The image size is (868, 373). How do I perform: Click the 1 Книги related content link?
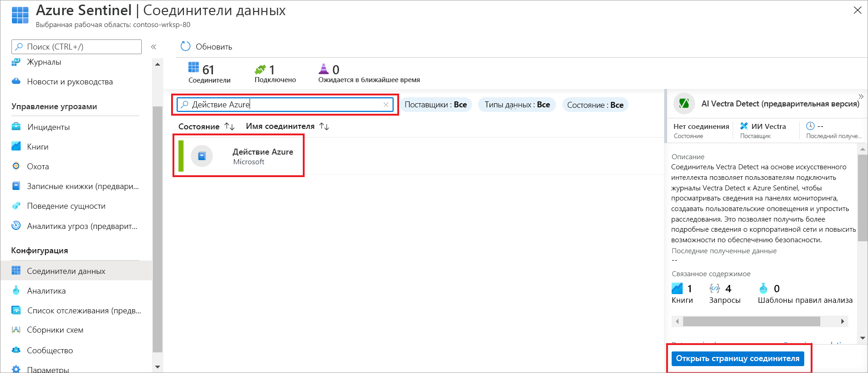(x=682, y=294)
